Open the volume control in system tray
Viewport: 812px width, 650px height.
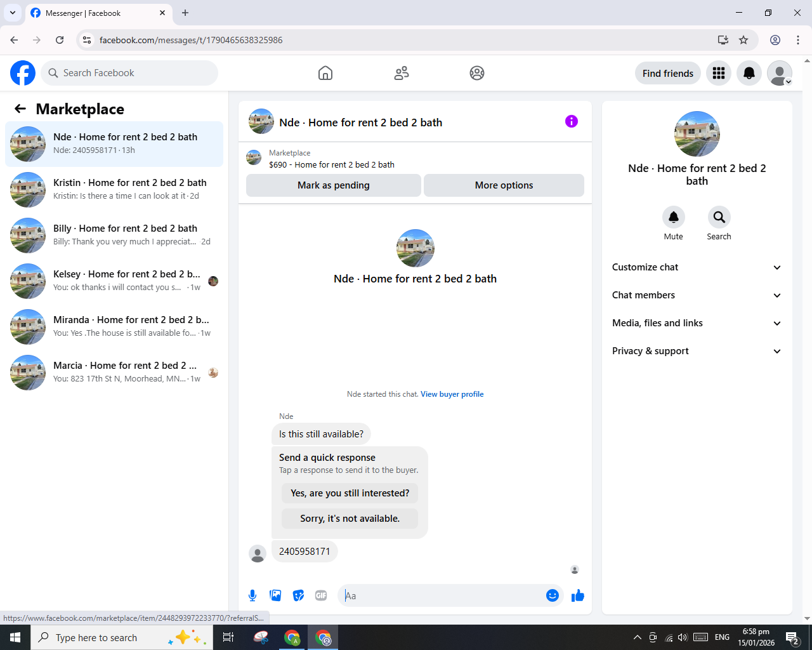point(683,637)
